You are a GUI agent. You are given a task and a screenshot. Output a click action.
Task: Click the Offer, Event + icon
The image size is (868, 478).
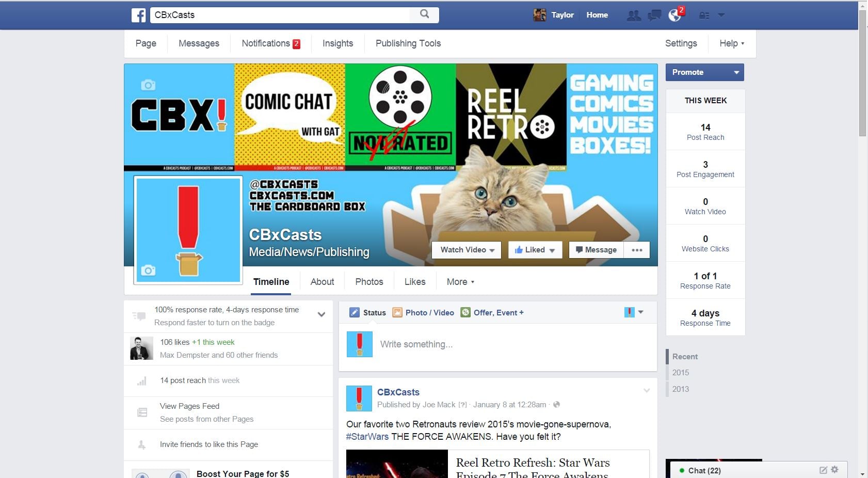point(465,312)
